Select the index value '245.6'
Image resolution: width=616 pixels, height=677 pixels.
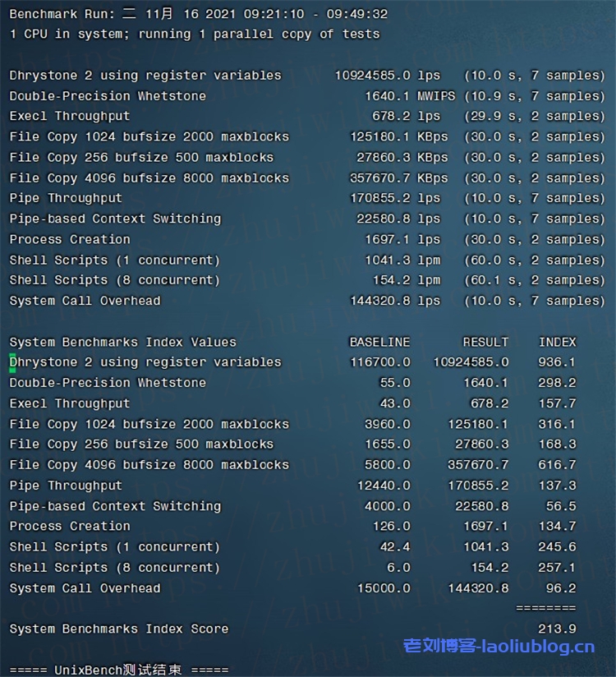557,547
